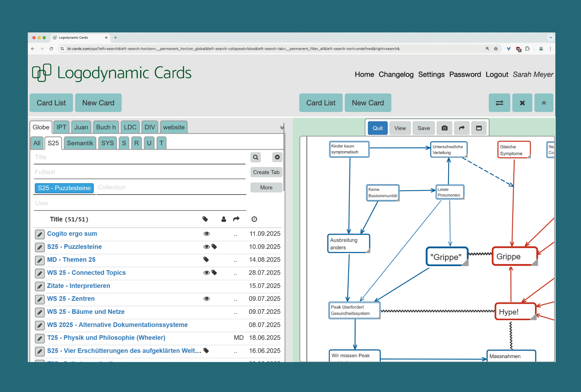
Task: Click into the Fulltext search field
Action: pos(139,172)
